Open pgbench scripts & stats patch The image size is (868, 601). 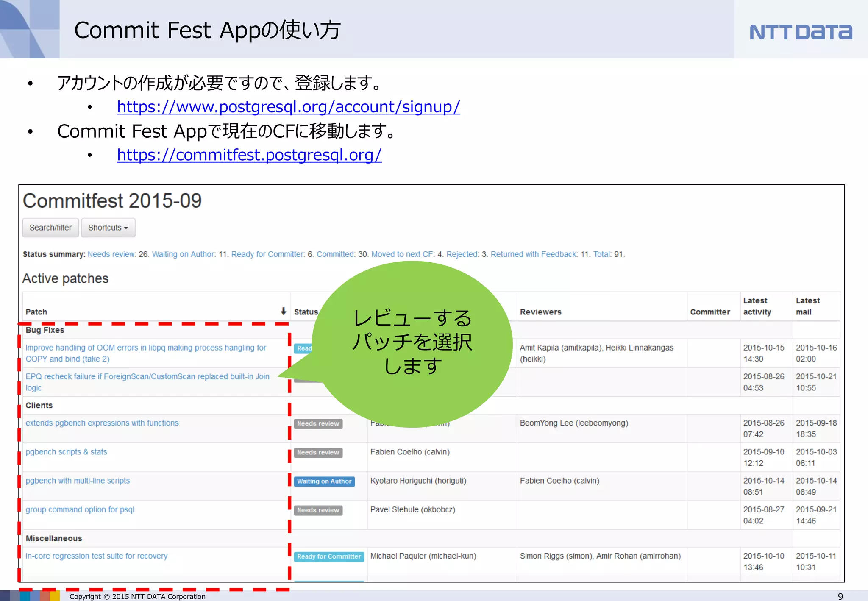pos(67,452)
